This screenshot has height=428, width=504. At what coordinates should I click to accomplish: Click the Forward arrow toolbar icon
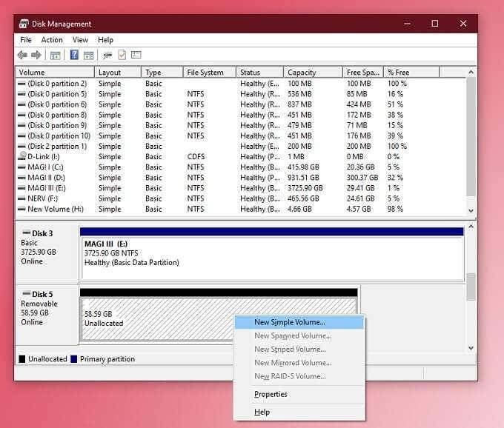pos(36,56)
